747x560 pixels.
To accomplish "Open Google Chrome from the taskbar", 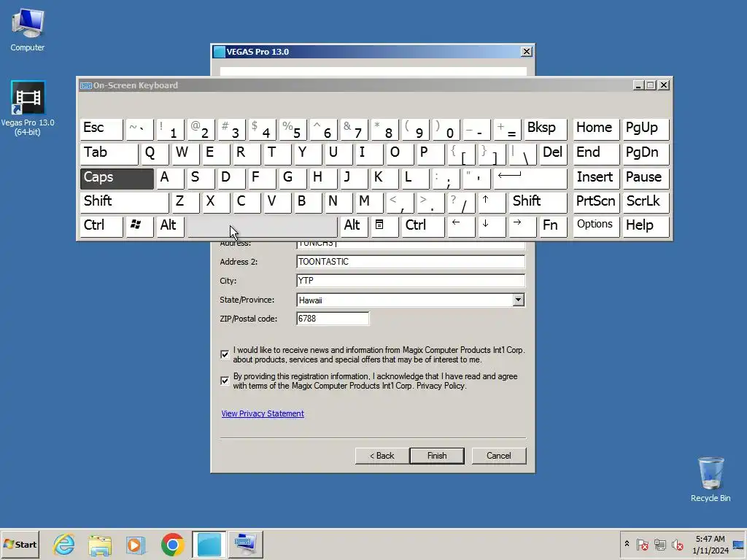I will 172,544.
